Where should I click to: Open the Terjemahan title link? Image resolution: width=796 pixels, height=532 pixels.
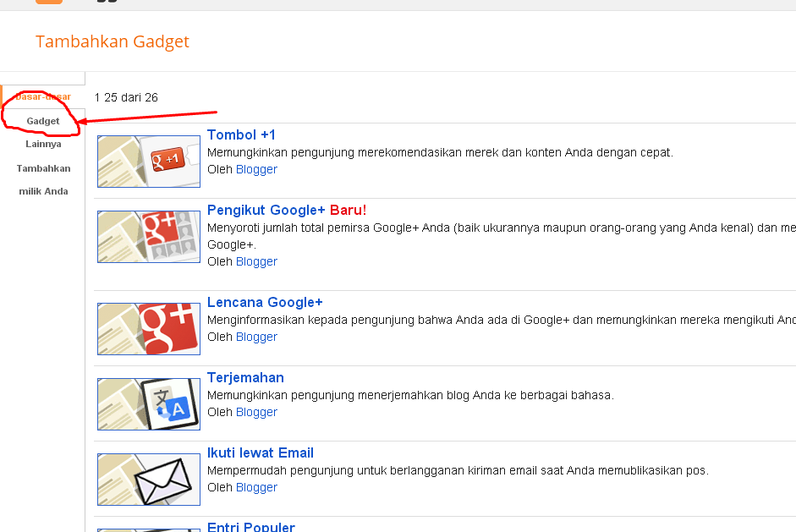[x=245, y=378]
